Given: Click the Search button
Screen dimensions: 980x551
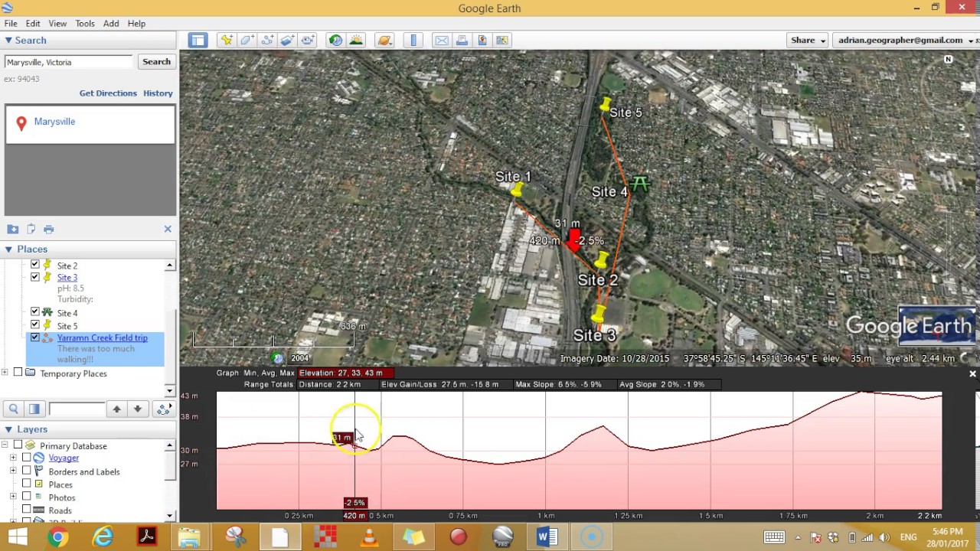Looking at the screenshot, I should (x=156, y=62).
